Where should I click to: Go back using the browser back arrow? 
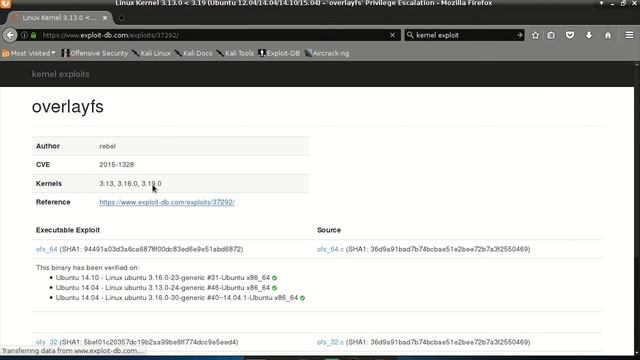pos(10,35)
